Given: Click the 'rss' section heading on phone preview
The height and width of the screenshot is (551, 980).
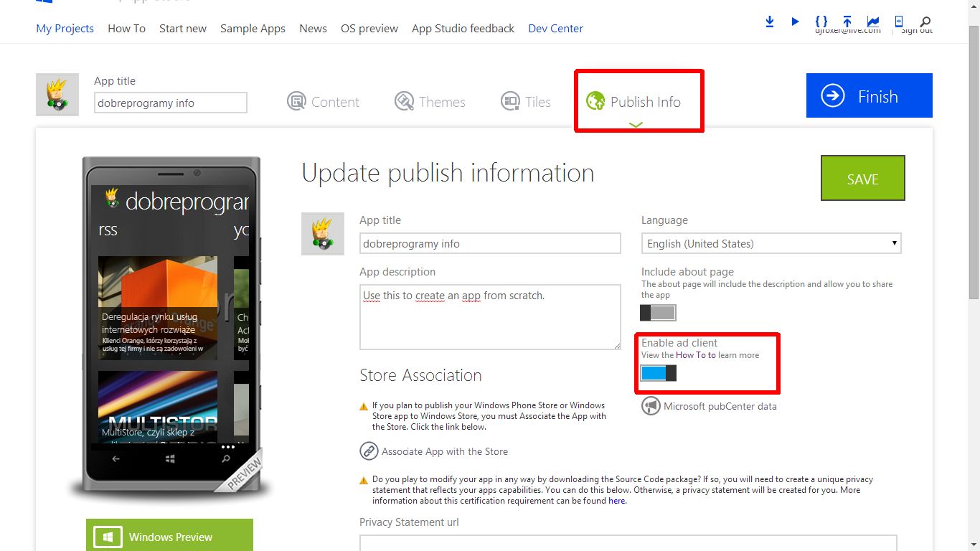Looking at the screenshot, I should (x=108, y=230).
